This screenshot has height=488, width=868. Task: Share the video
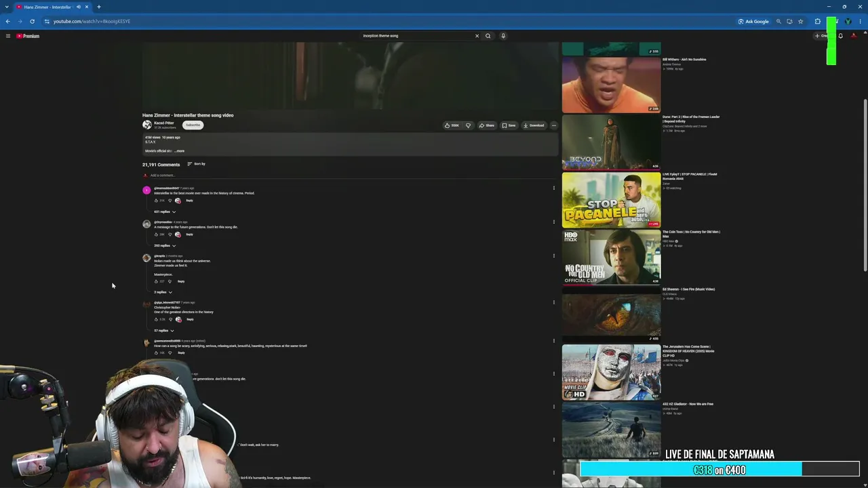(x=487, y=125)
